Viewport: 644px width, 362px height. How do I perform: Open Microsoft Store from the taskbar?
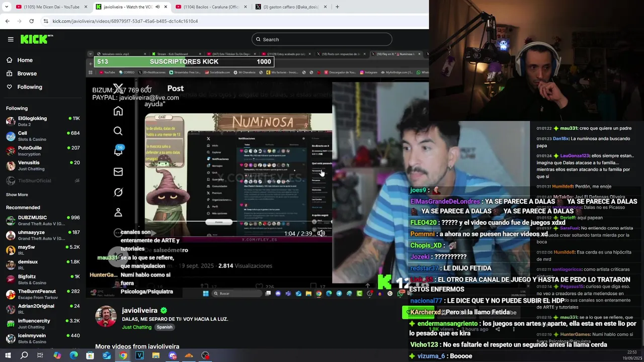pyautogui.click(x=90, y=355)
